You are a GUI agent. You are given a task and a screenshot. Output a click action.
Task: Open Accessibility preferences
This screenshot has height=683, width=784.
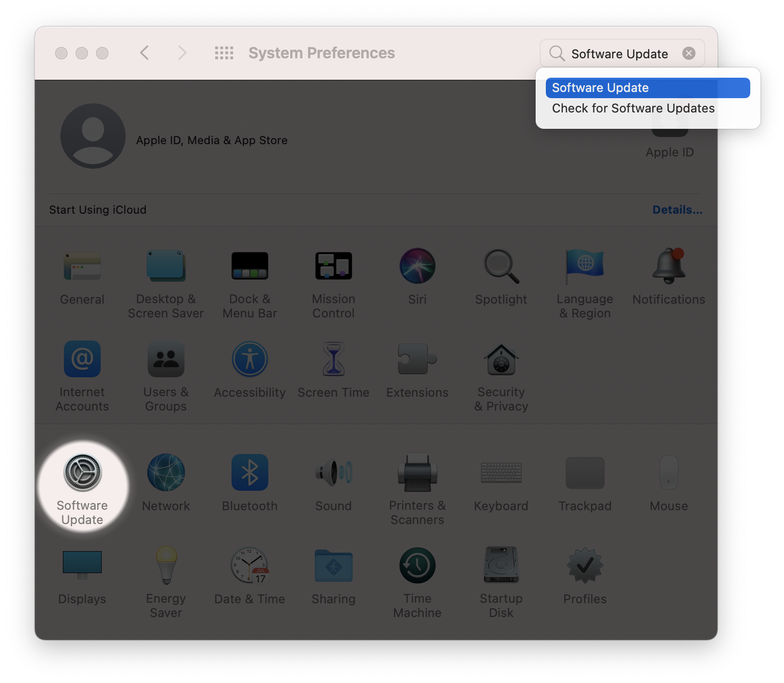249,371
